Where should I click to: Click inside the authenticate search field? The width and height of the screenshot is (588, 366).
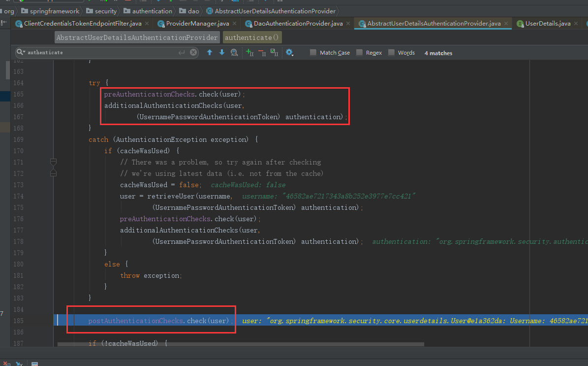[x=98, y=53]
